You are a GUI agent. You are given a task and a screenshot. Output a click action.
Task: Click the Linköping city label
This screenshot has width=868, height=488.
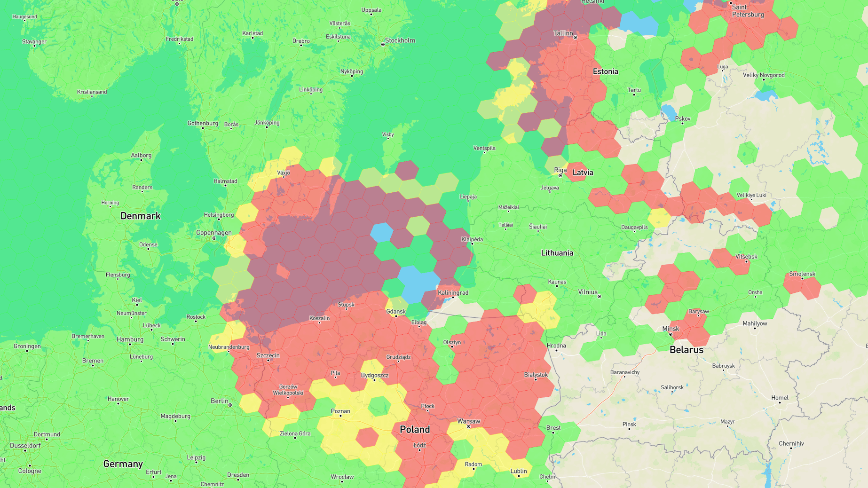[311, 90]
